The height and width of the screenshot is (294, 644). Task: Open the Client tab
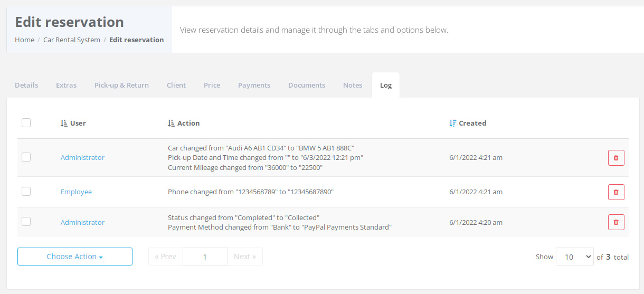click(x=176, y=85)
